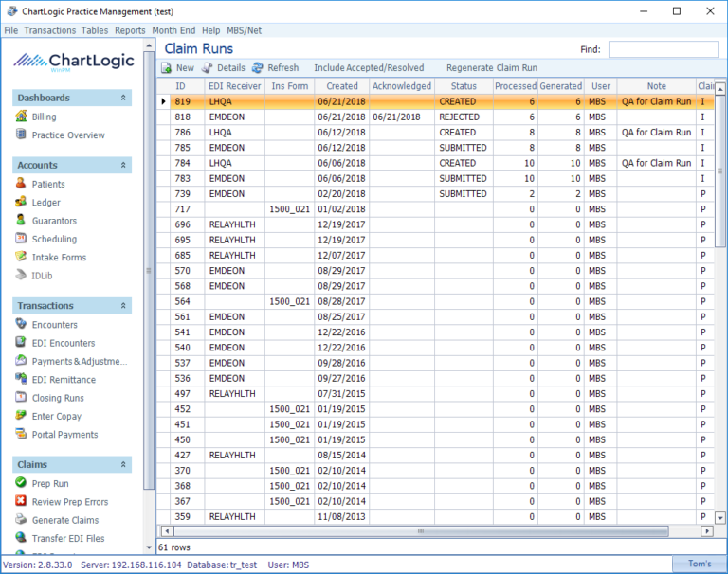Sort by the Created column header
Image resolution: width=728 pixels, height=574 pixels.
tap(342, 86)
